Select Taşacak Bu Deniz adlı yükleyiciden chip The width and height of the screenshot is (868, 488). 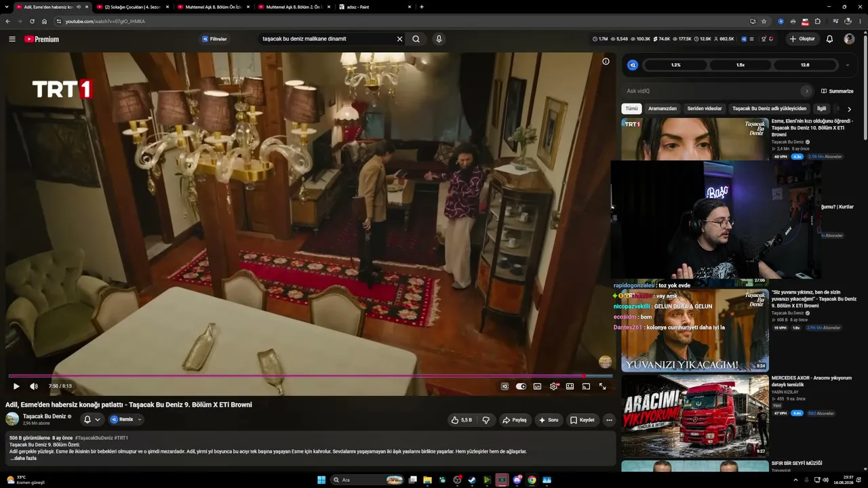tap(769, 108)
